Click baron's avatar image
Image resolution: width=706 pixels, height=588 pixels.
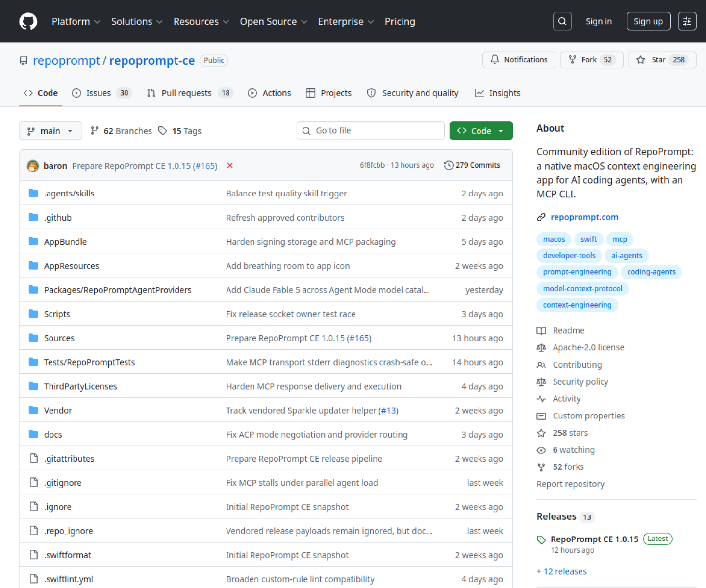(33, 166)
